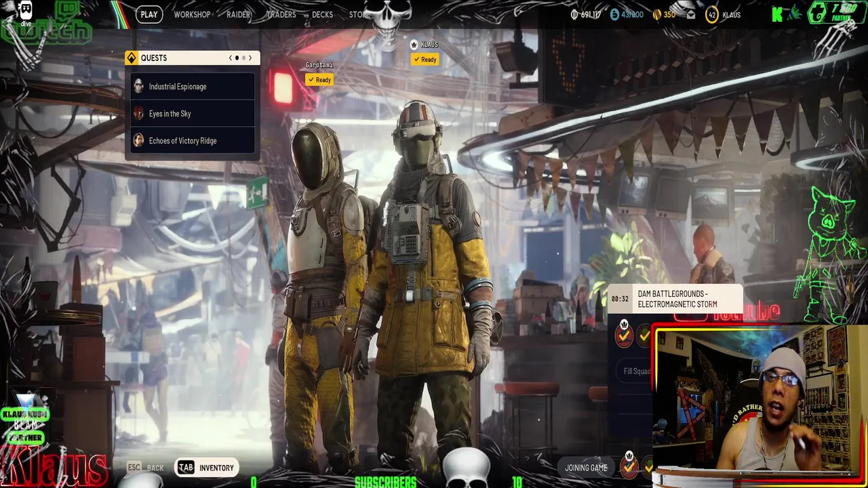Click the Echoes of Victory Ridge portrait icon

[x=138, y=140]
